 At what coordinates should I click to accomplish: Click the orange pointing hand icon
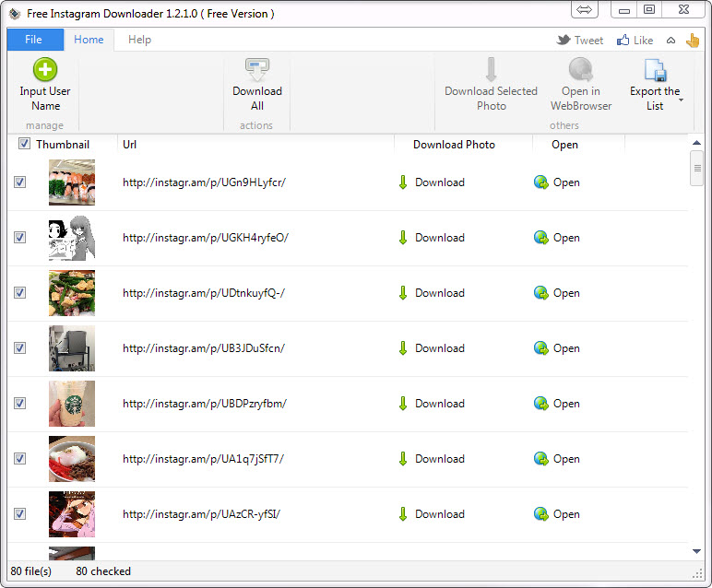tap(693, 40)
